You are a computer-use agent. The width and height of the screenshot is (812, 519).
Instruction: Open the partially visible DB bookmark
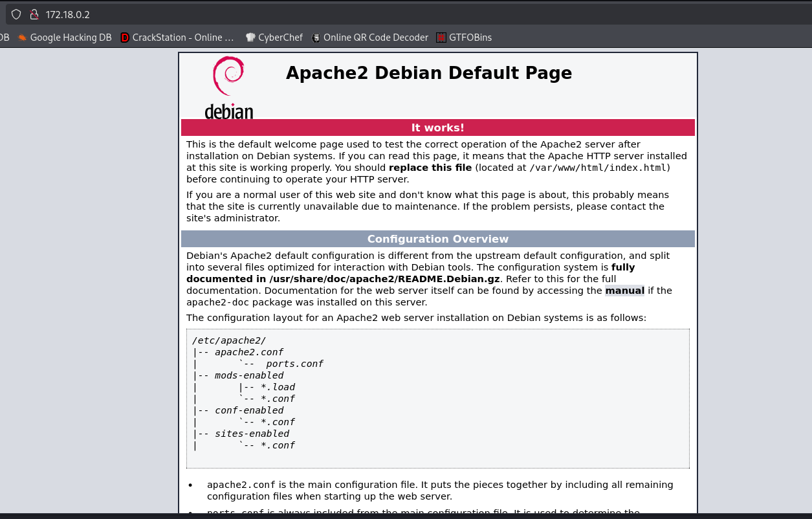[4, 38]
